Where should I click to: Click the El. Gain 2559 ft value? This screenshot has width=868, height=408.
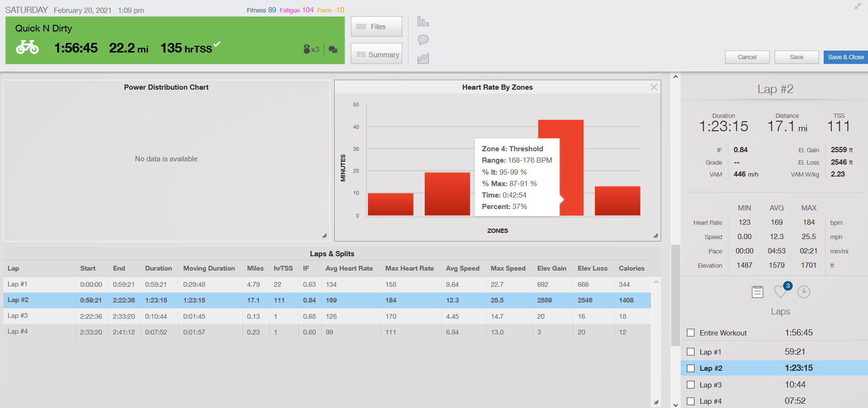(x=842, y=150)
